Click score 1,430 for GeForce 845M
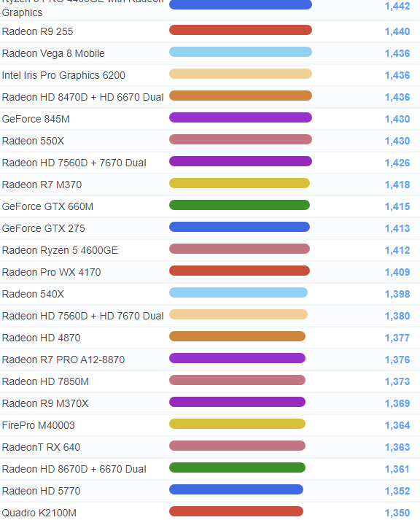This screenshot has width=420, height=520. coord(397,119)
